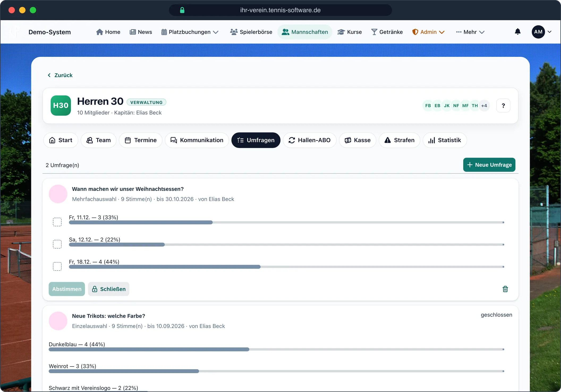The height and width of the screenshot is (392, 561).
Task: Click the browser URL address field
Action: (x=280, y=10)
